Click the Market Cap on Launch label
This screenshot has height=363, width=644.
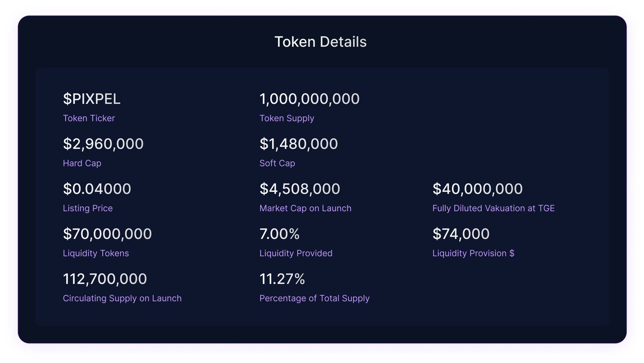pos(306,208)
